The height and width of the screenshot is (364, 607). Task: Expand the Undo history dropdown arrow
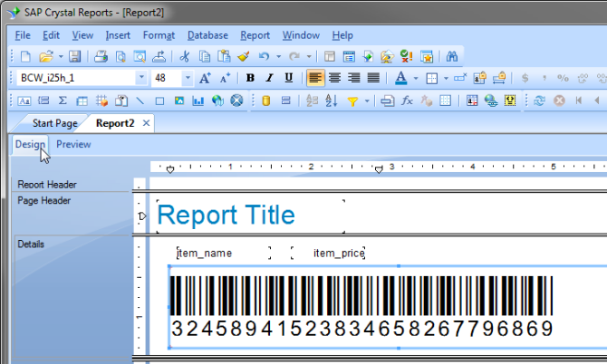[x=278, y=57]
